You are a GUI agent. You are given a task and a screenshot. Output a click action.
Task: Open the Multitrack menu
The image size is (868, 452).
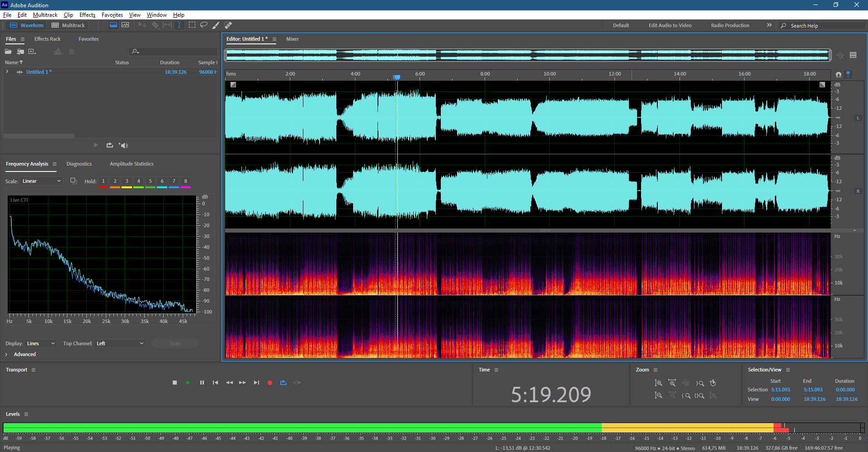(x=45, y=15)
